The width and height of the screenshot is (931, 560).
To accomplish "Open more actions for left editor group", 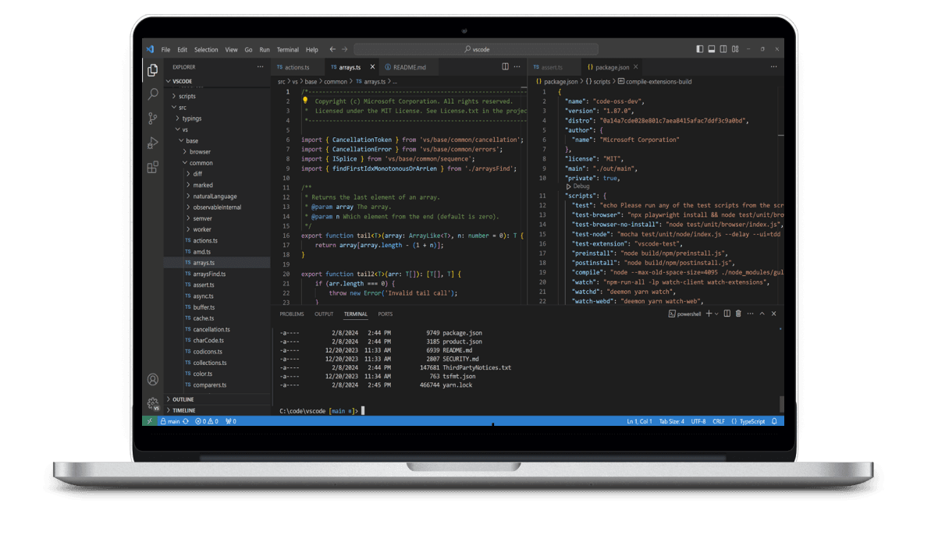I will coord(517,66).
